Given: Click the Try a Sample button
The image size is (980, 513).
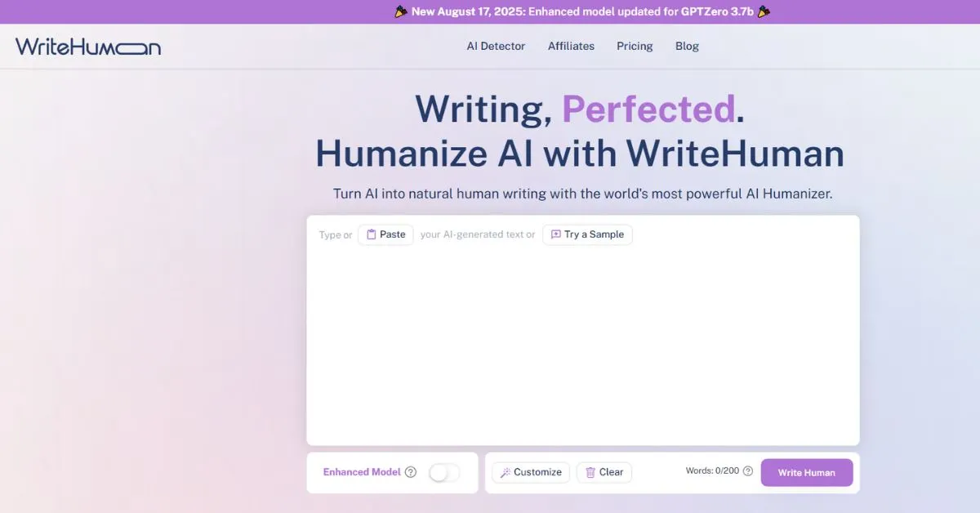Looking at the screenshot, I should click(587, 234).
